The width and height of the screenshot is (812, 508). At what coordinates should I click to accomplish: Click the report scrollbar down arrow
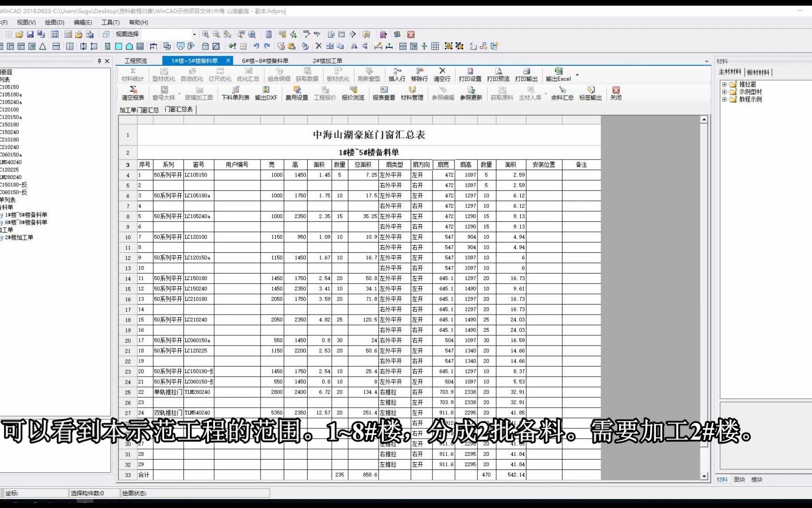pos(704,476)
